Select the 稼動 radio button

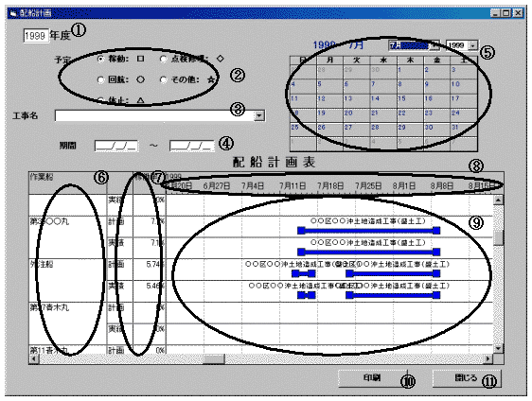tap(100, 59)
